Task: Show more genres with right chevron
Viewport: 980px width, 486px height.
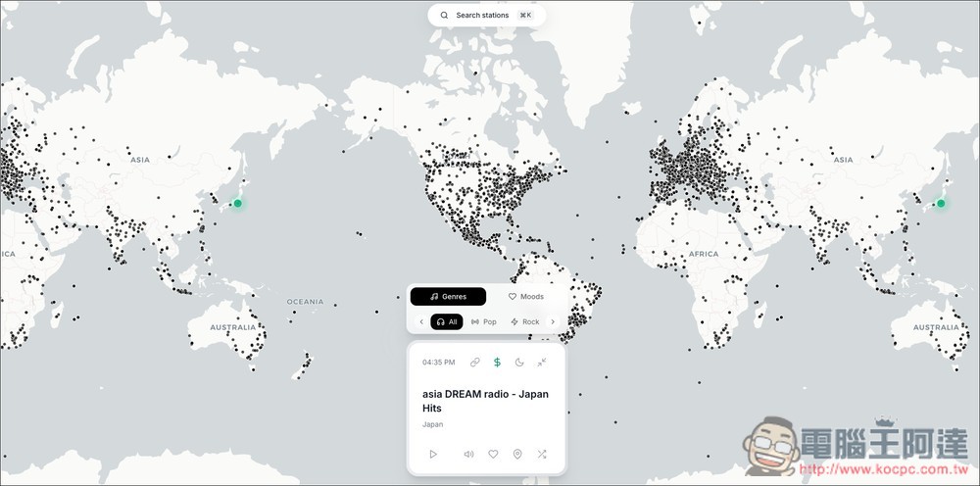Action: (x=553, y=321)
